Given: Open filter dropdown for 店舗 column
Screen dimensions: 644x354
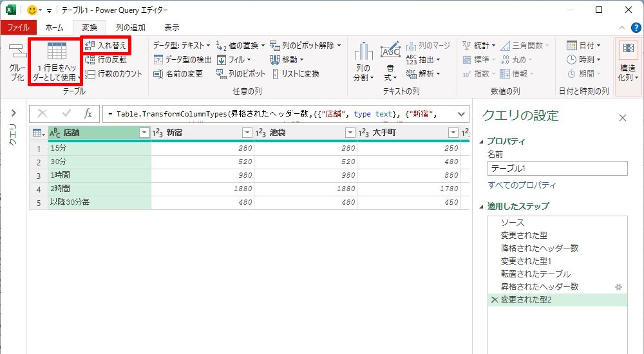Looking at the screenshot, I should point(144,133).
